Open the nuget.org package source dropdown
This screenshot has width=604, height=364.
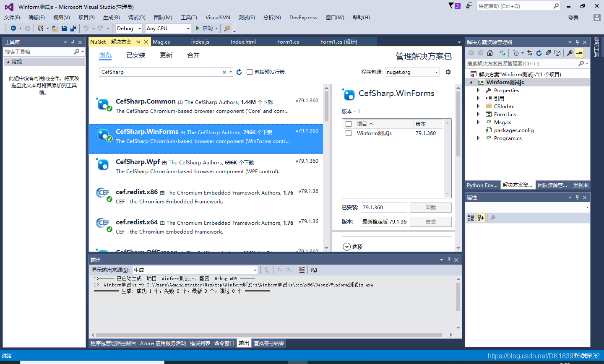pyautogui.click(x=436, y=72)
